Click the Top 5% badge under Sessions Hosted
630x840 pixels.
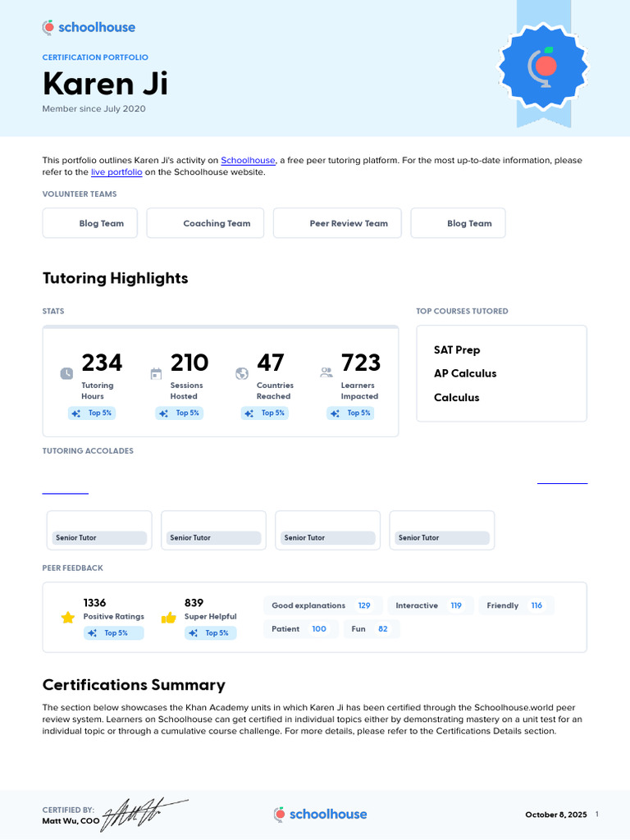pyautogui.click(x=180, y=413)
